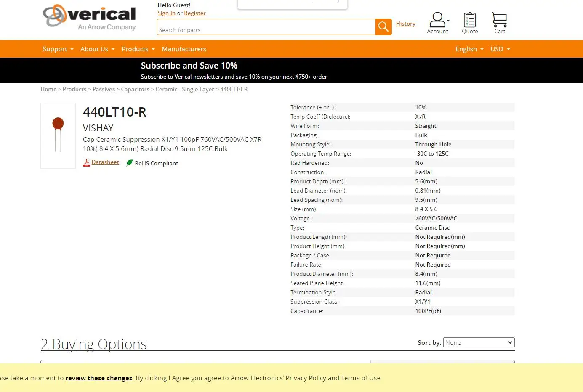Open the Sort by dropdown
Image resolution: width=583 pixels, height=392 pixels.
click(x=479, y=342)
